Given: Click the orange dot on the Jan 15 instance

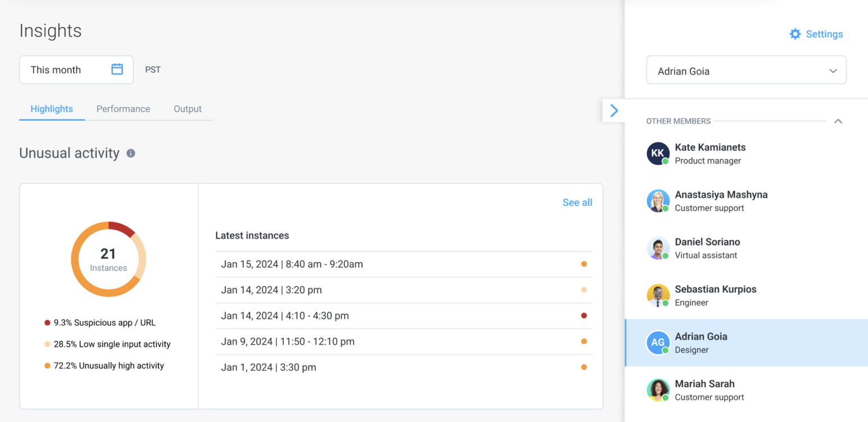Looking at the screenshot, I should pos(584,264).
